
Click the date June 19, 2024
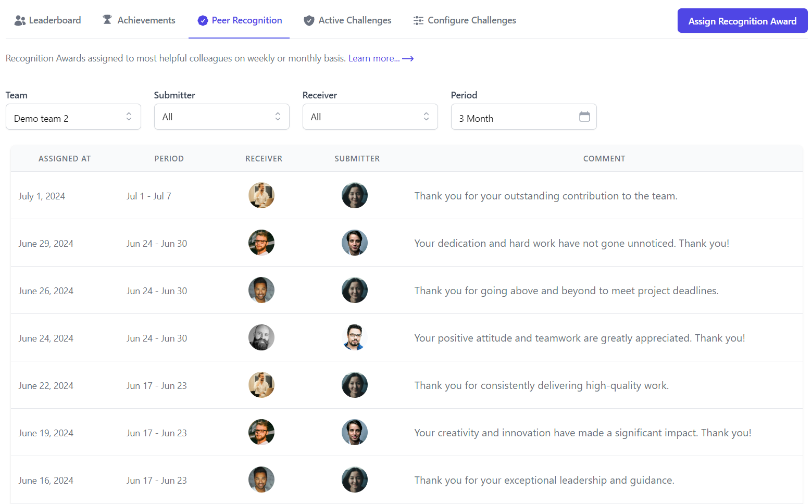tap(46, 433)
